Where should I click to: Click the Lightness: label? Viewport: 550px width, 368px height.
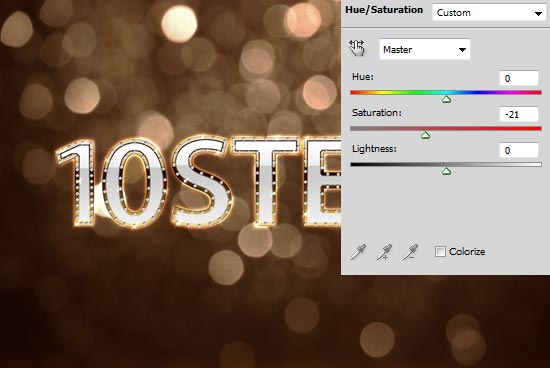374,149
